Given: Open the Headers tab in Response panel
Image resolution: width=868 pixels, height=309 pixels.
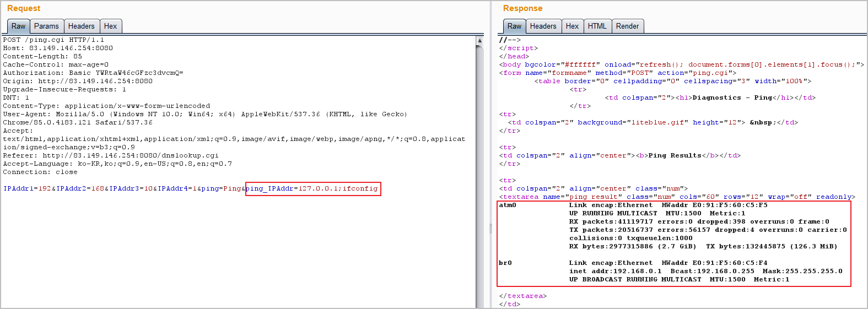Looking at the screenshot, I should [x=543, y=26].
